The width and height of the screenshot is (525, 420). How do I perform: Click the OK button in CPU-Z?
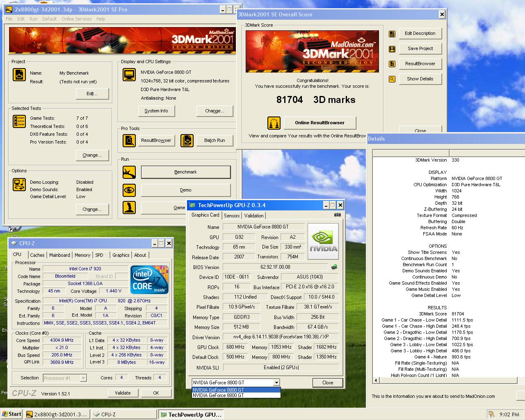156,393
